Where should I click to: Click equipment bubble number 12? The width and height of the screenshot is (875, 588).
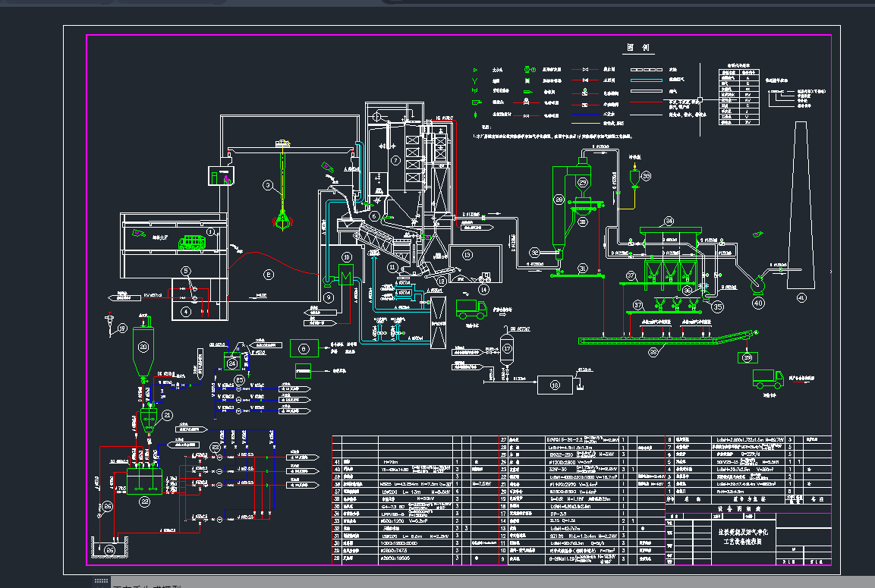[x=442, y=281]
